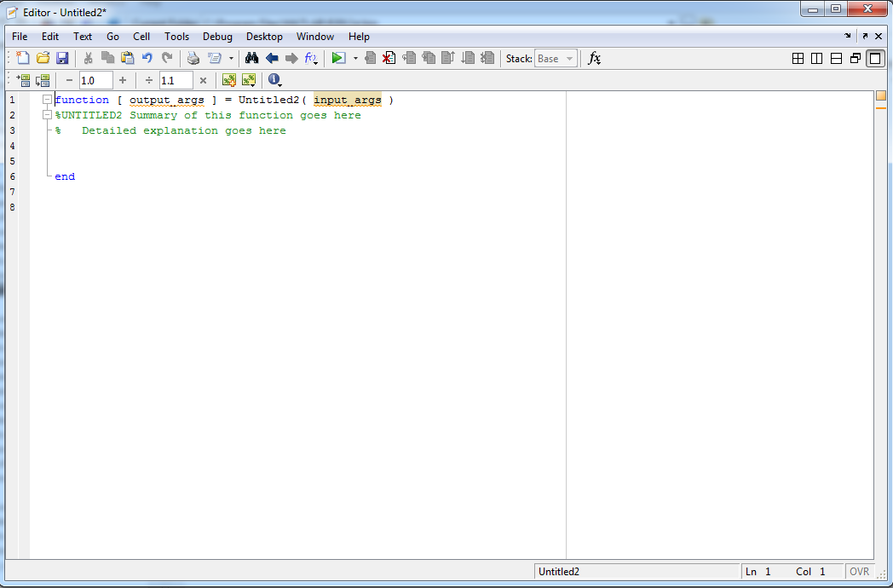Open Find with the binoculars icon

(x=251, y=58)
